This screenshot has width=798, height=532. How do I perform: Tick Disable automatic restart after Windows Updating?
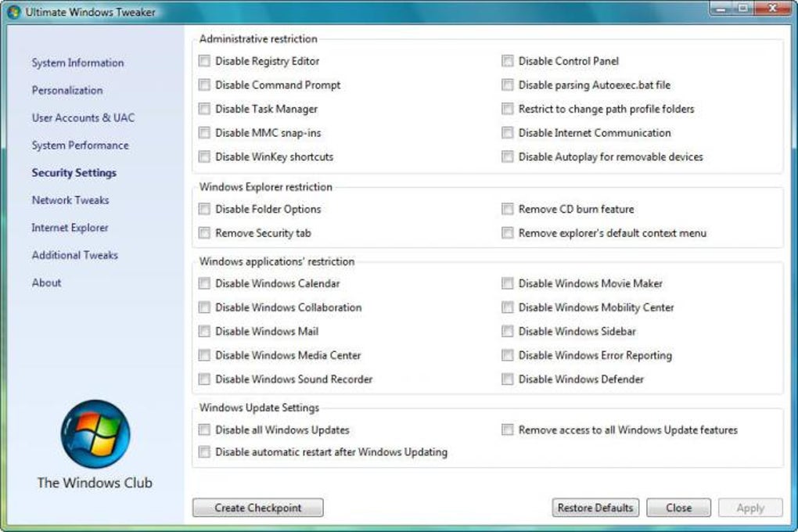(204, 452)
